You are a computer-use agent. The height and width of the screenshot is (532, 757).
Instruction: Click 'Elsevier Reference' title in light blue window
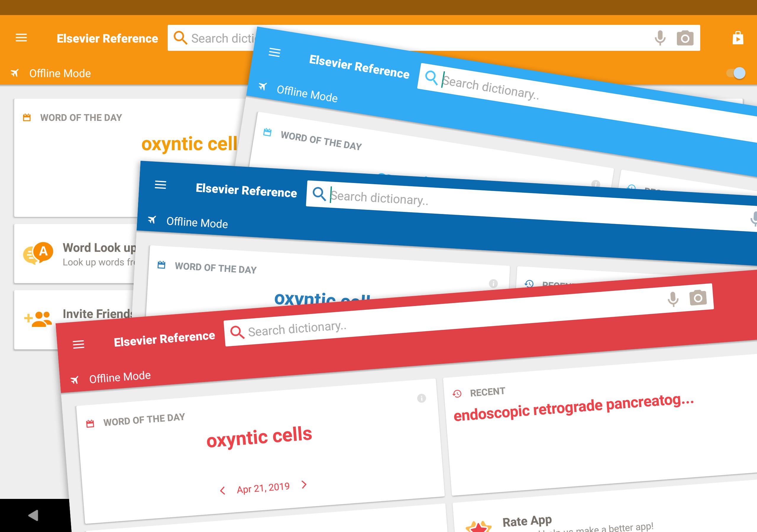coord(359,67)
